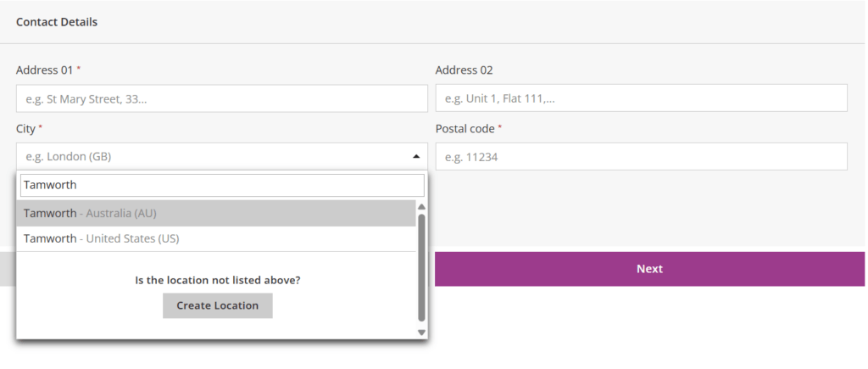Click the Address 02 field label
The height and width of the screenshot is (369, 868).
[464, 70]
